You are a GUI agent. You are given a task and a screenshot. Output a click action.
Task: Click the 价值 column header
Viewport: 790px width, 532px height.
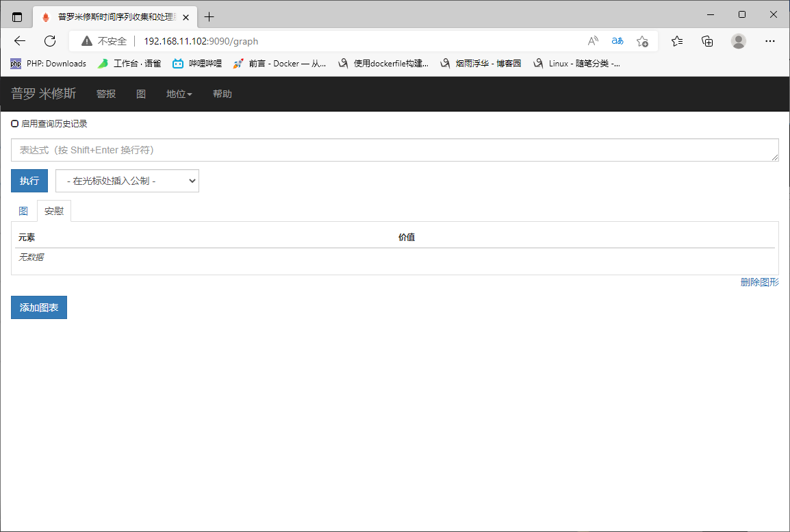click(x=407, y=238)
